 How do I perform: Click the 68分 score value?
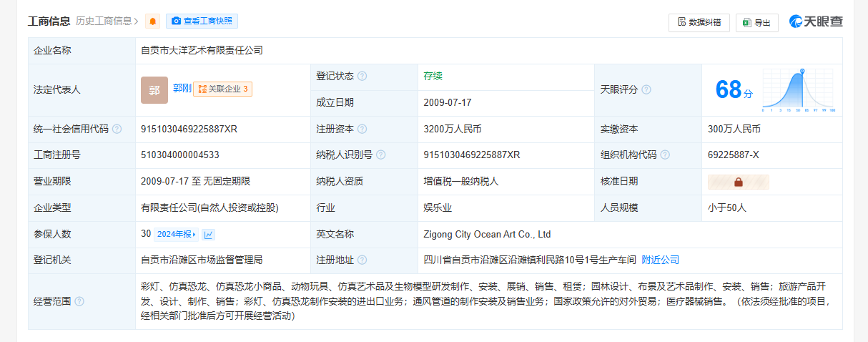(x=734, y=90)
